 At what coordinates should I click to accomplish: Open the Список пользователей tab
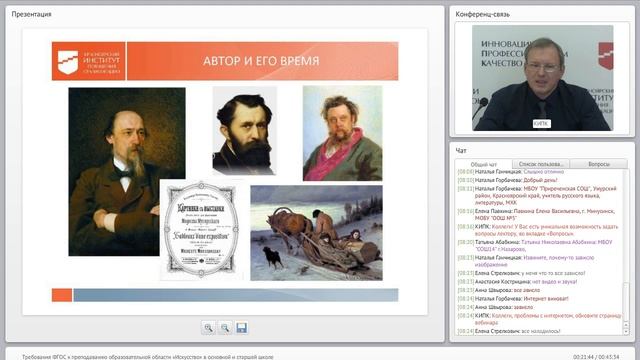coord(541,164)
